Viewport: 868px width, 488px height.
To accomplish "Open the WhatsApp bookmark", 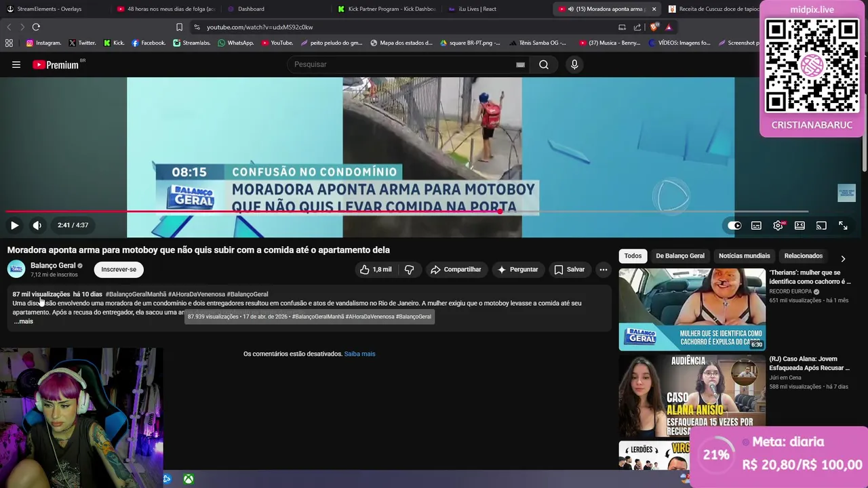I will click(x=236, y=43).
